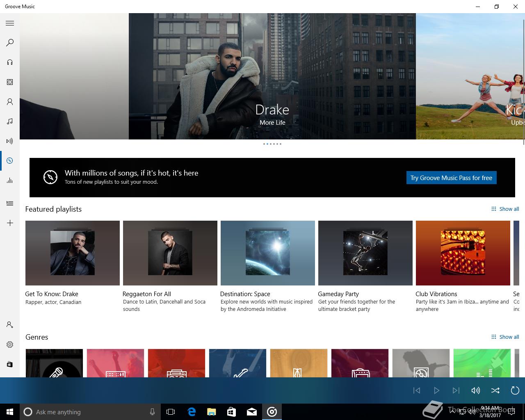Open the headphones My Music icon

pos(10,62)
